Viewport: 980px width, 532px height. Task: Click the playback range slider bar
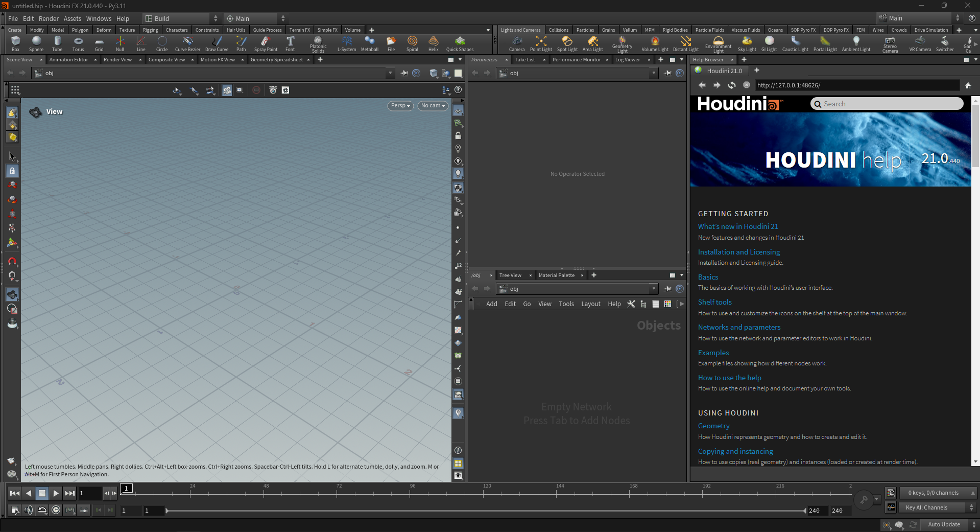485,511
